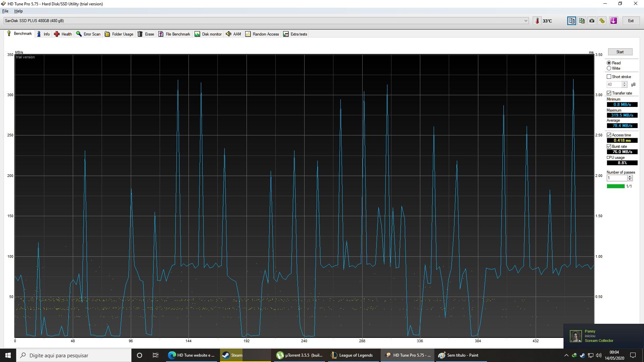Open the Windows Start menu

point(8,355)
